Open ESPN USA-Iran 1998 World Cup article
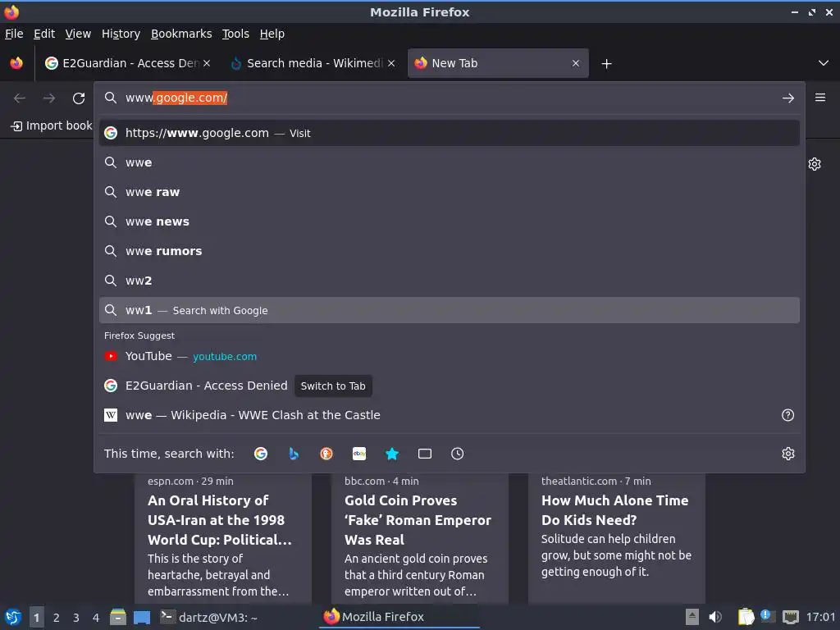The width and height of the screenshot is (840, 630). pos(223,537)
